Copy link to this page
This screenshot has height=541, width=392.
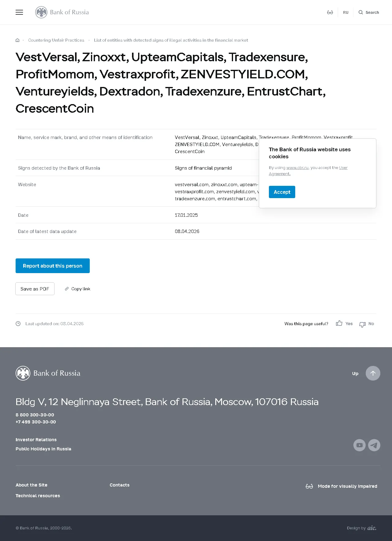pyautogui.click(x=77, y=289)
